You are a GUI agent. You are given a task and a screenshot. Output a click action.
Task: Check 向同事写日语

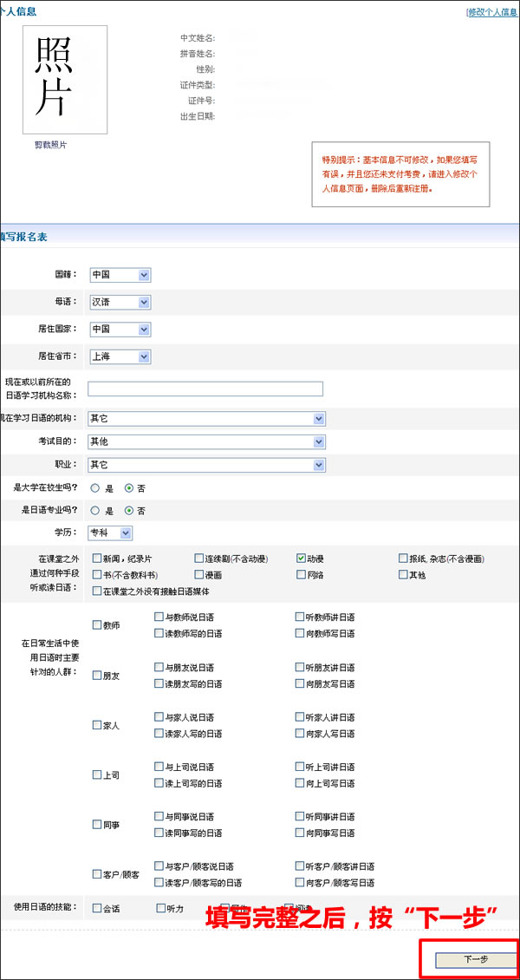pos(300,833)
